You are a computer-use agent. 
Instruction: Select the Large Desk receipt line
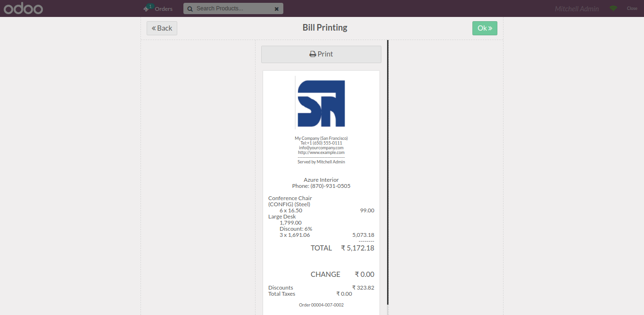point(321,226)
